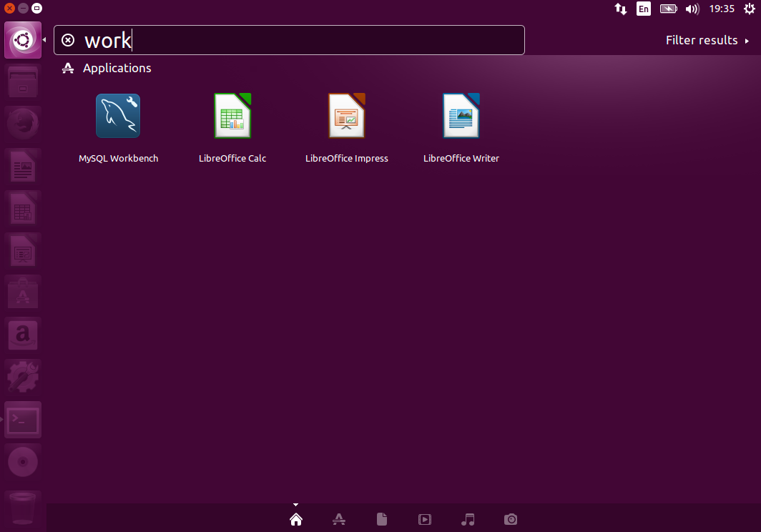
Task: Open the sound volume indicator
Action: [692, 9]
